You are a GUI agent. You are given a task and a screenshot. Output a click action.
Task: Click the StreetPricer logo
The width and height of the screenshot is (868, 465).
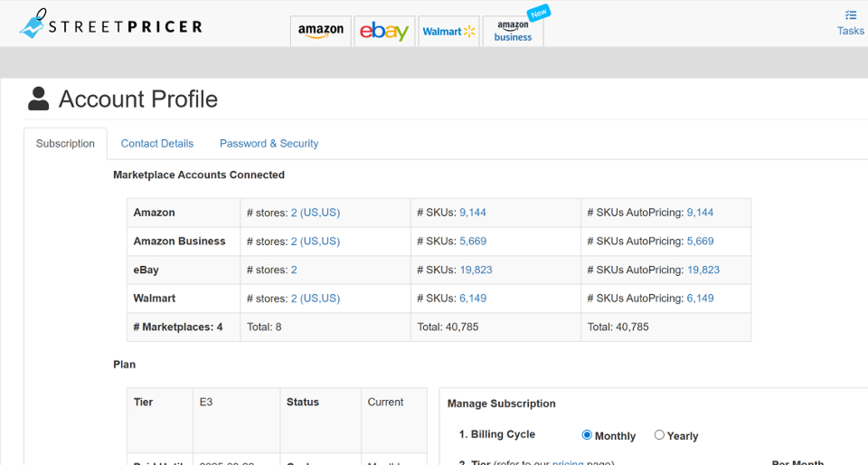pyautogui.click(x=111, y=24)
